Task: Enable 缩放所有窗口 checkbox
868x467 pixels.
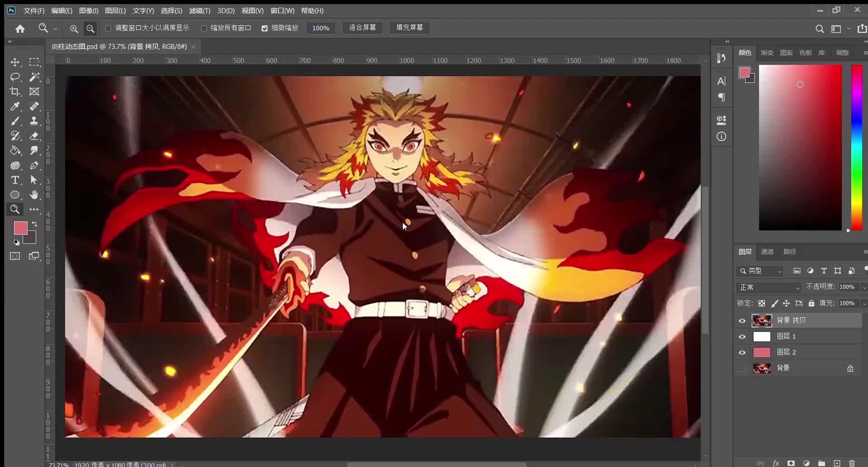Action: (204, 28)
